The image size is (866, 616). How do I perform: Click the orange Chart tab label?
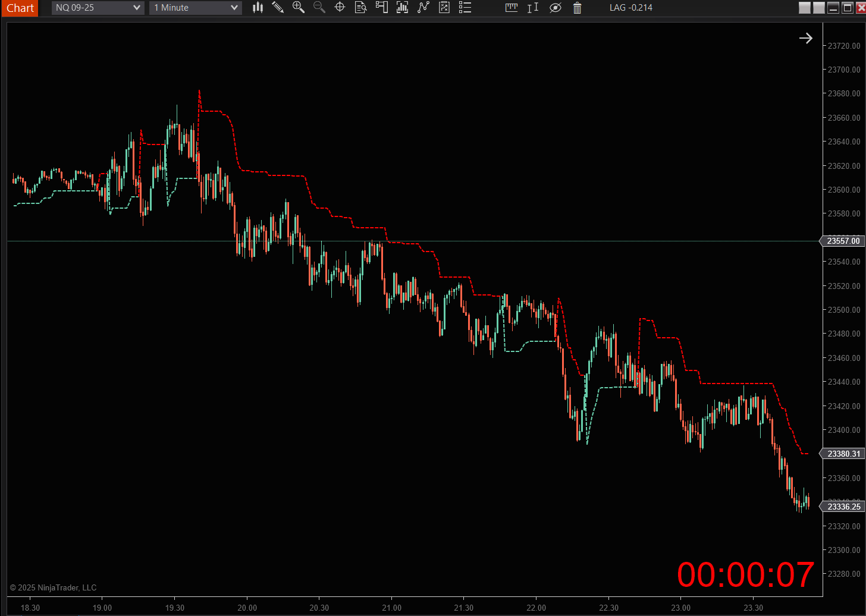(x=20, y=8)
